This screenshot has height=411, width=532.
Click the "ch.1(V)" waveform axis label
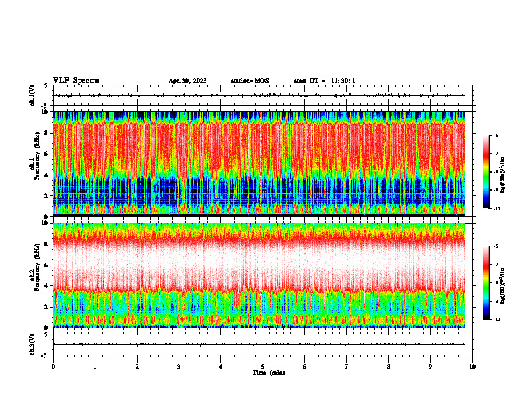click(32, 95)
